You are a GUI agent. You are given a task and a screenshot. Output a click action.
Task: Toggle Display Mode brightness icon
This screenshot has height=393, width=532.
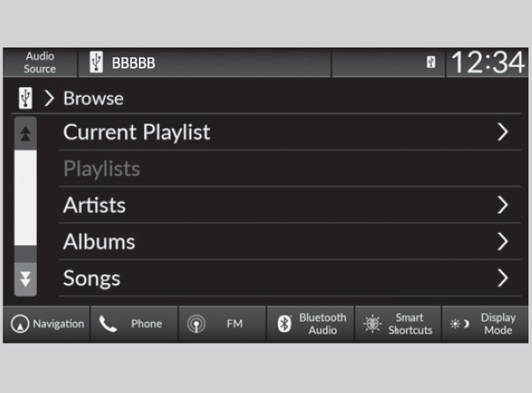pyautogui.click(x=460, y=324)
